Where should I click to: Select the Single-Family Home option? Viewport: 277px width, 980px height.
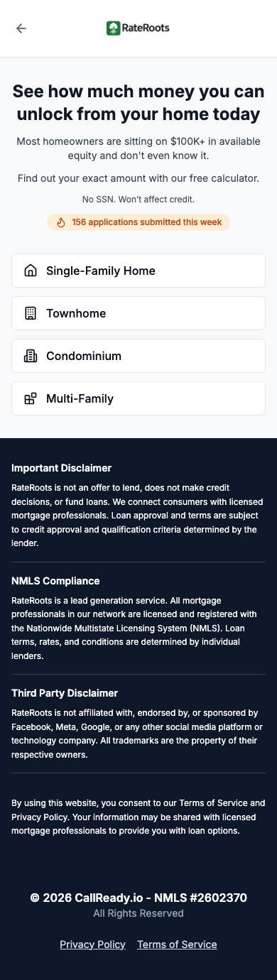point(138,271)
